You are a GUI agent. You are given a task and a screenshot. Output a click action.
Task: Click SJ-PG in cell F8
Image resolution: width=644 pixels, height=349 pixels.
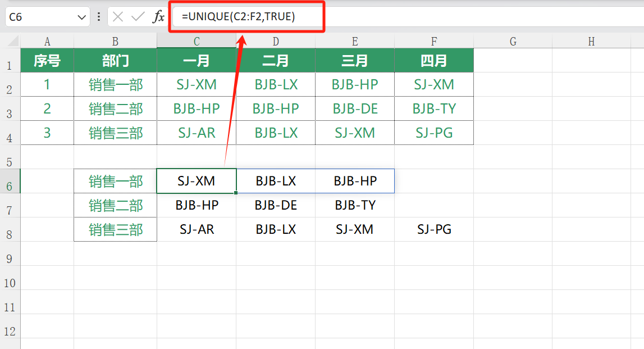click(434, 229)
